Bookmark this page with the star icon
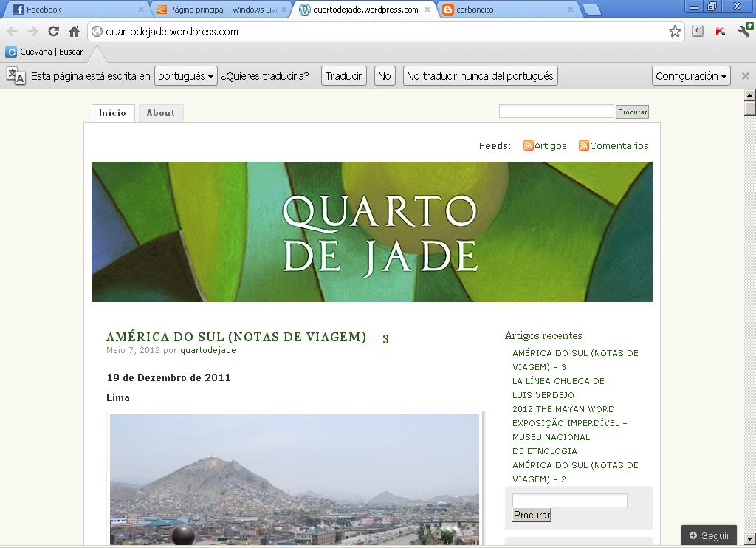This screenshot has height=548, width=756. coord(675,31)
